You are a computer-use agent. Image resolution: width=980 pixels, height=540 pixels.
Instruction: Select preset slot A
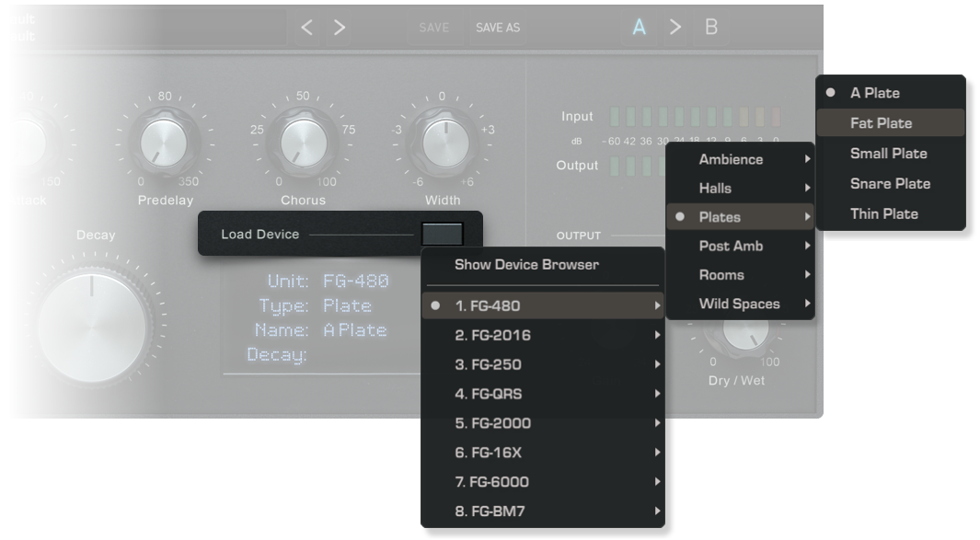(639, 27)
